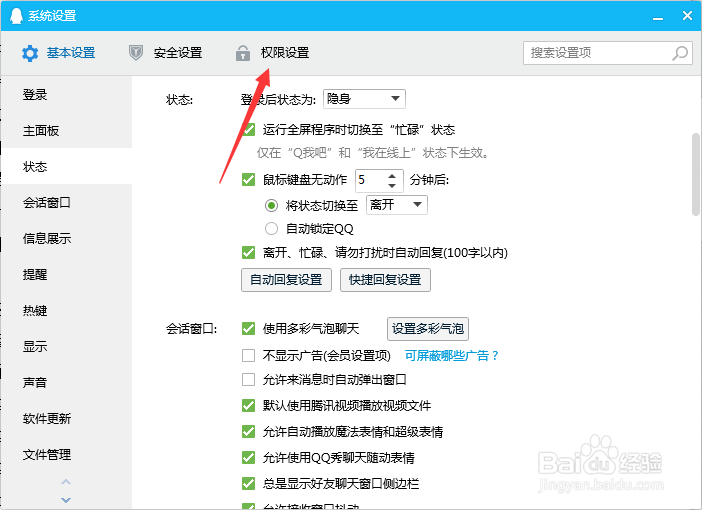Enable 允许来消息时自动弹出窗口 checkbox
Image resolution: width=702 pixels, height=510 pixels.
point(248,380)
